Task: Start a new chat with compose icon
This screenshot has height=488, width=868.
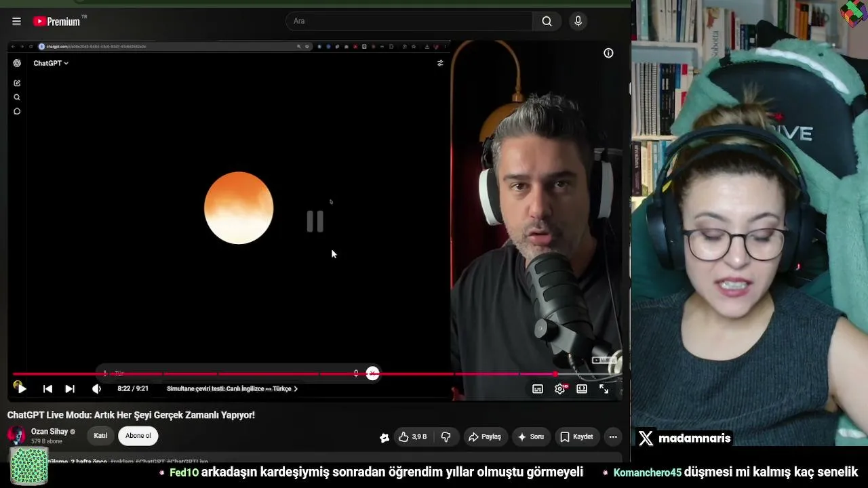Action: click(17, 83)
